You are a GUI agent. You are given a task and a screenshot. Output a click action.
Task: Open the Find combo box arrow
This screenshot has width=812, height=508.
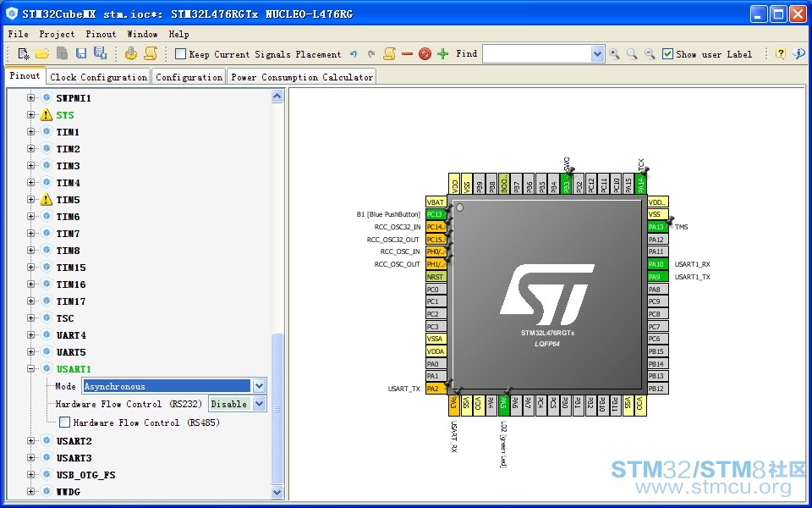click(x=597, y=54)
